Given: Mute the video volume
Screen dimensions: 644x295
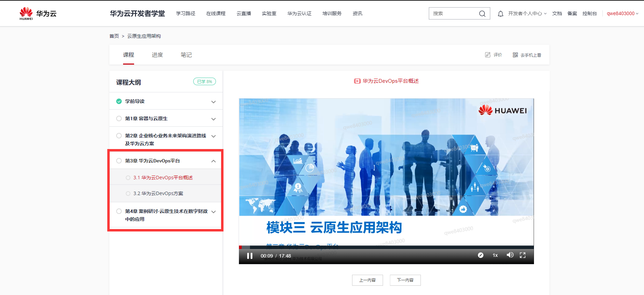Looking at the screenshot, I should coord(510,255).
